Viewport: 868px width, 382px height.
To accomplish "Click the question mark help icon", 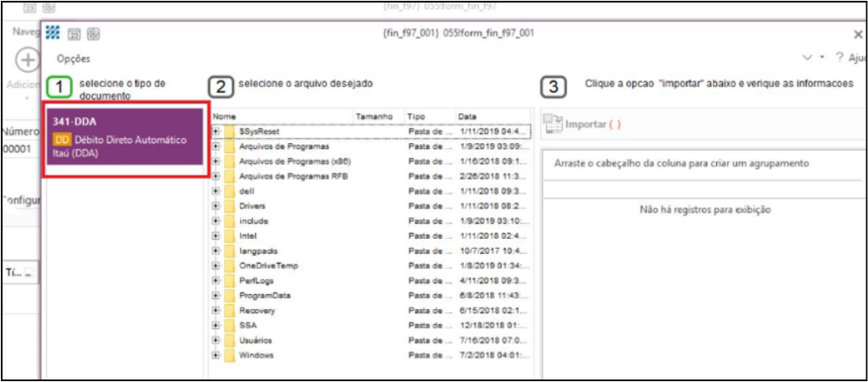I will coord(839,58).
